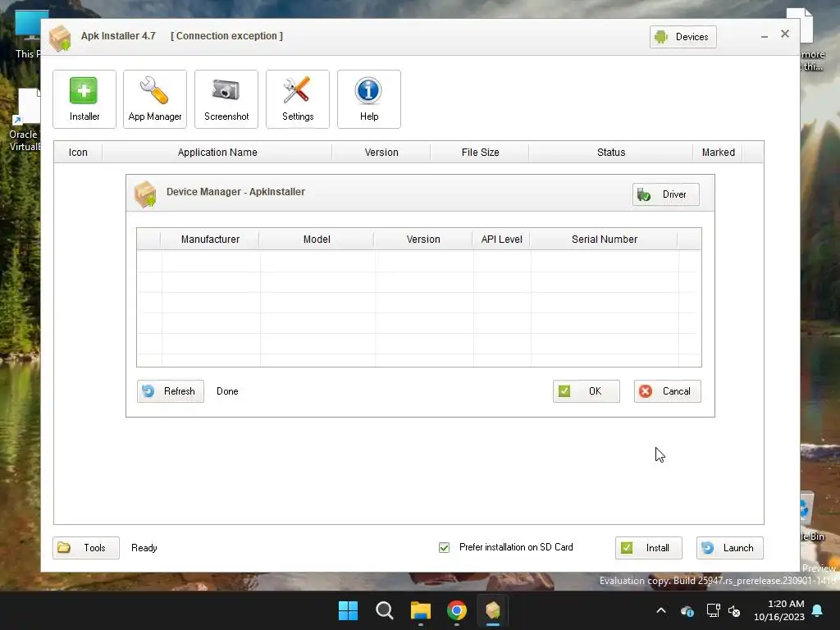This screenshot has width=840, height=630.
Task: Click the Device Manager package icon
Action: pos(145,194)
